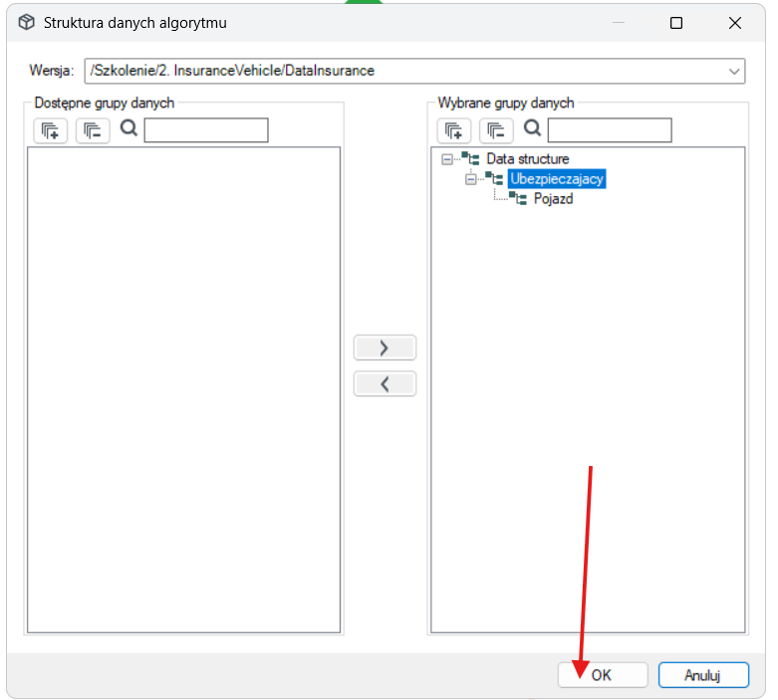Select the Ubezpieczajacy tree item
This screenshot has width=778, height=700.
tap(556, 178)
